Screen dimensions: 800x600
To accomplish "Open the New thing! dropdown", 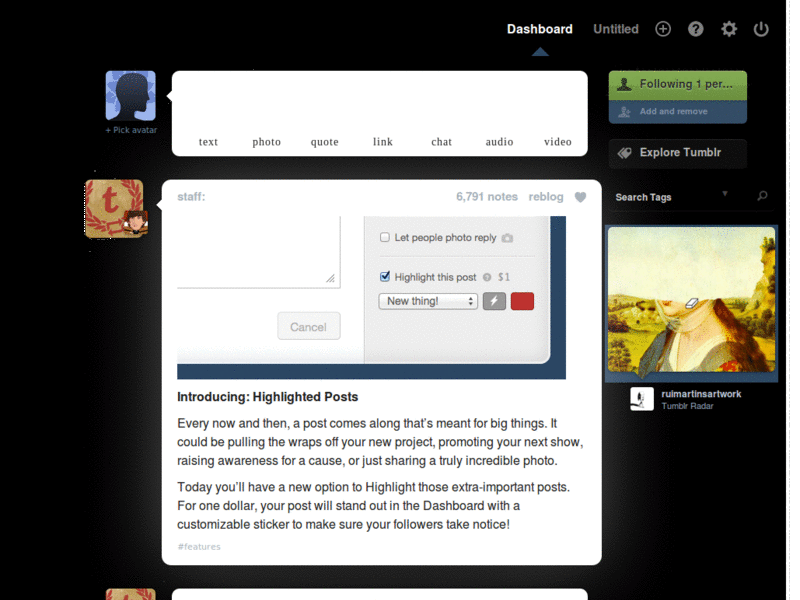I will pos(428,301).
